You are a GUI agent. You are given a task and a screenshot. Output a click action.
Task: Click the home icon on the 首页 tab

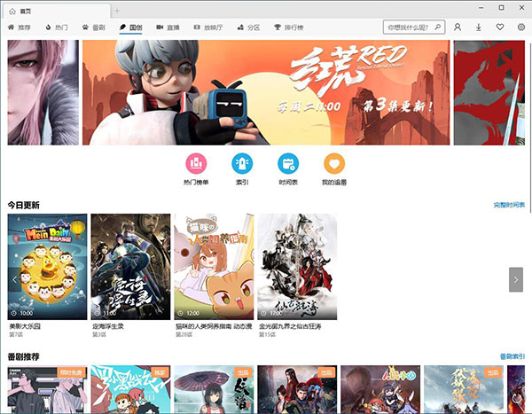pos(12,12)
